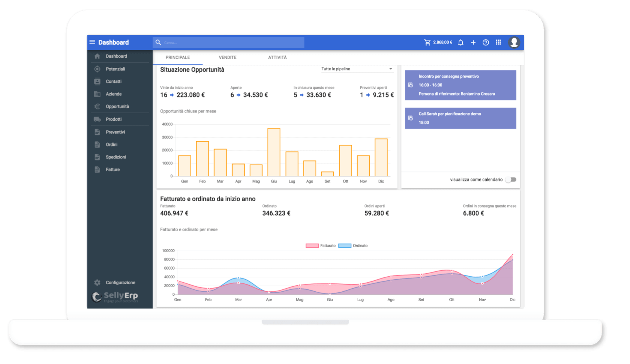Click the plus add icon

pyautogui.click(x=473, y=42)
